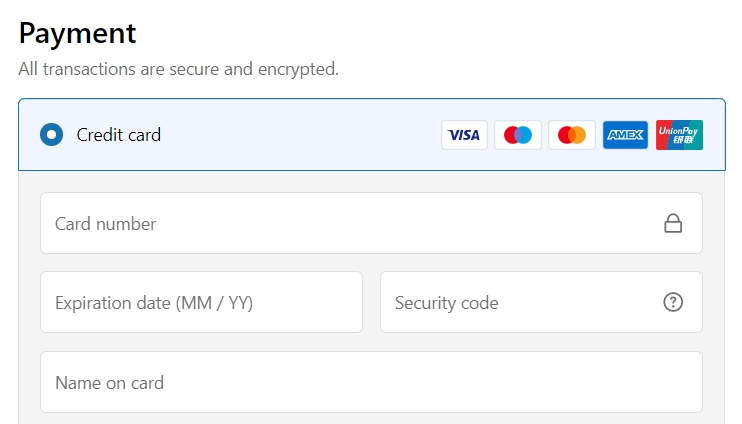Click the 'Security code' placeholder label
Image resolution: width=742 pixels, height=424 pixels.
447,303
